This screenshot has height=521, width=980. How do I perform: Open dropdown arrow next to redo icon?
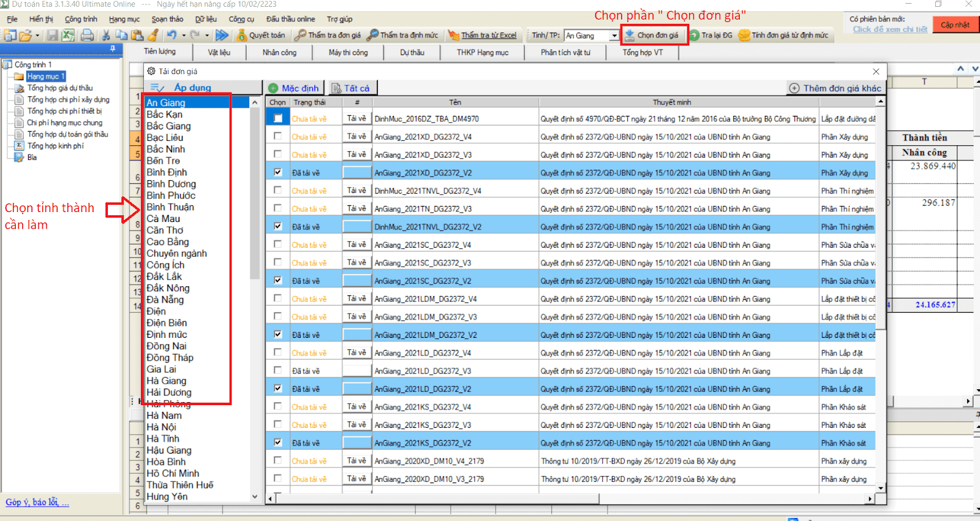[x=207, y=36]
